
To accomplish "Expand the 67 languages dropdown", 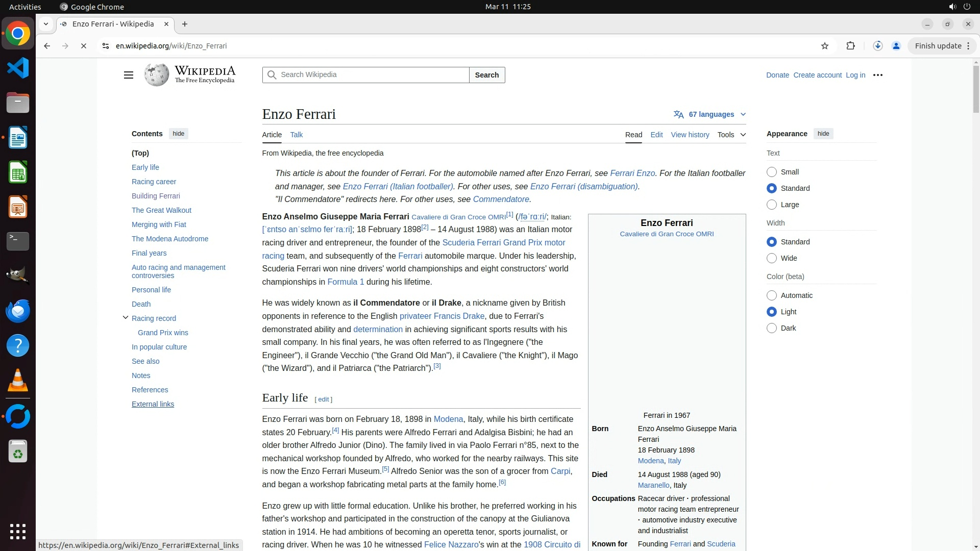I will point(710,114).
